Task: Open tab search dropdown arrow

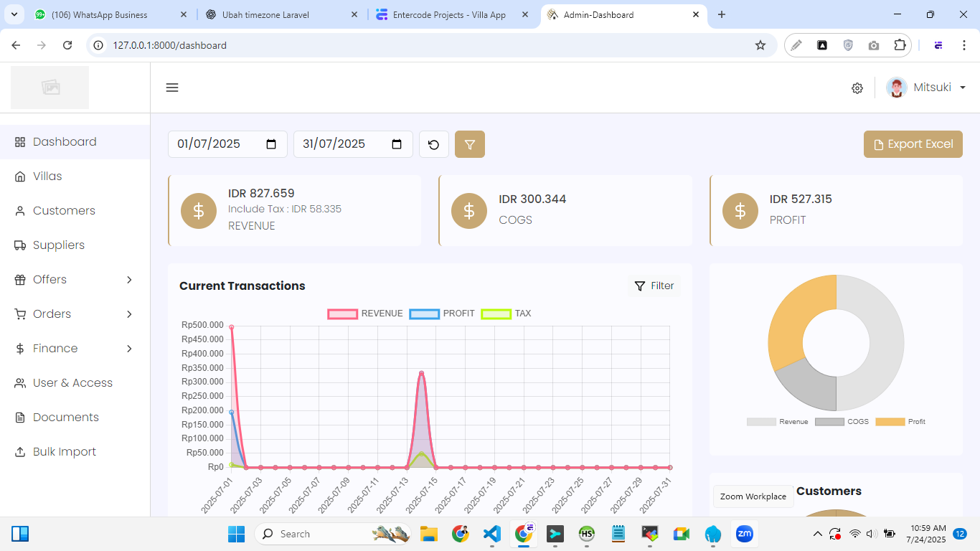Action: (14, 14)
